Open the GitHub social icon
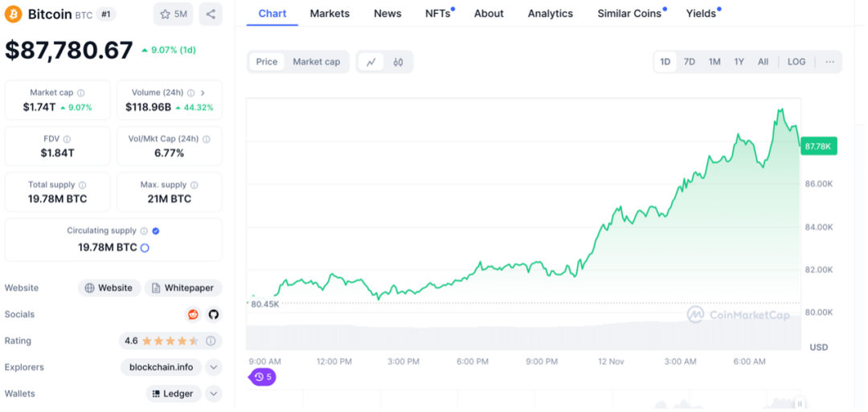The width and height of the screenshot is (868, 412). 214,315
